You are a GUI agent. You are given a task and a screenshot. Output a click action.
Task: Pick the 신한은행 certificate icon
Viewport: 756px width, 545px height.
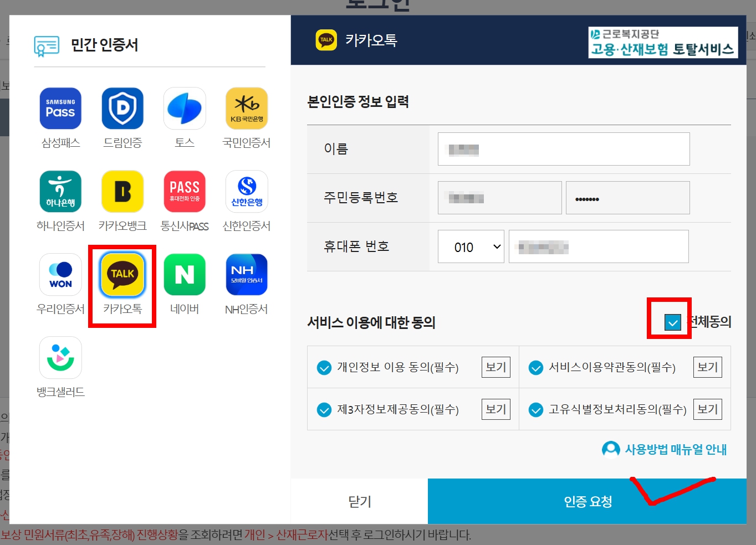(x=247, y=192)
